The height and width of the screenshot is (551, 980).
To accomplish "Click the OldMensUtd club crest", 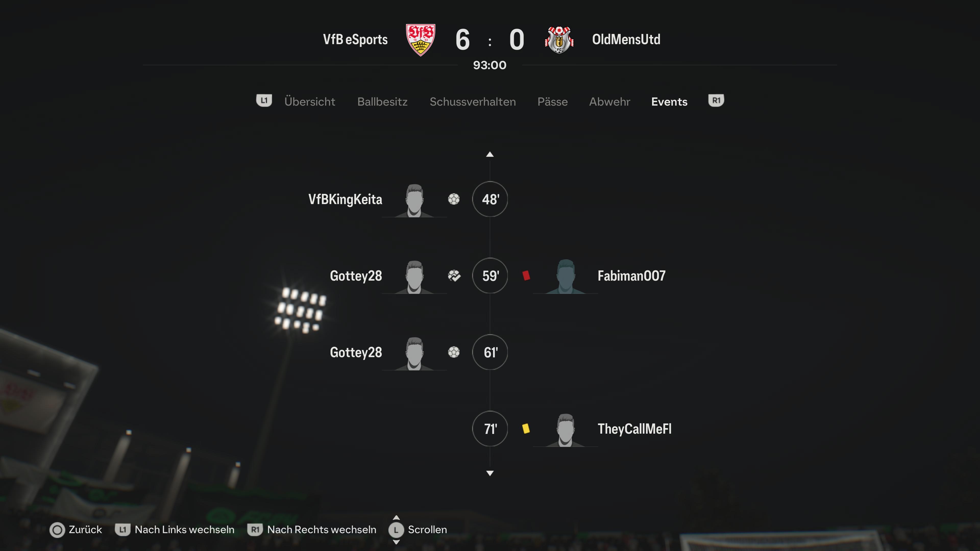I will 559,40.
